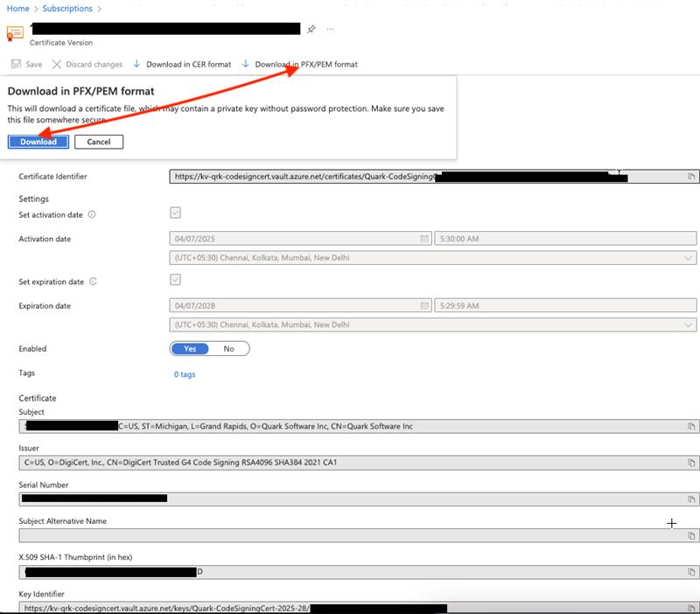
Task: Copy the X.509 SHA-1 Thumbprint
Action: tap(690, 573)
